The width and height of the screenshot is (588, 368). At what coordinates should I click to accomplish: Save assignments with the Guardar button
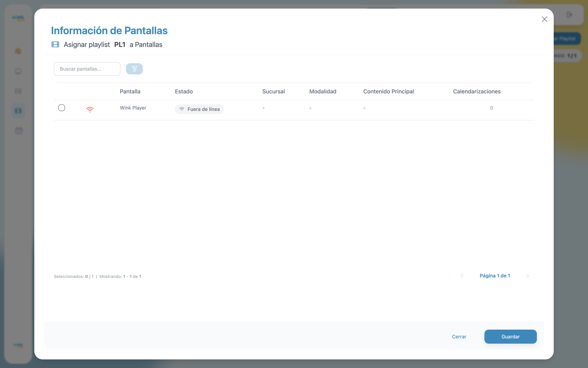[x=510, y=337]
